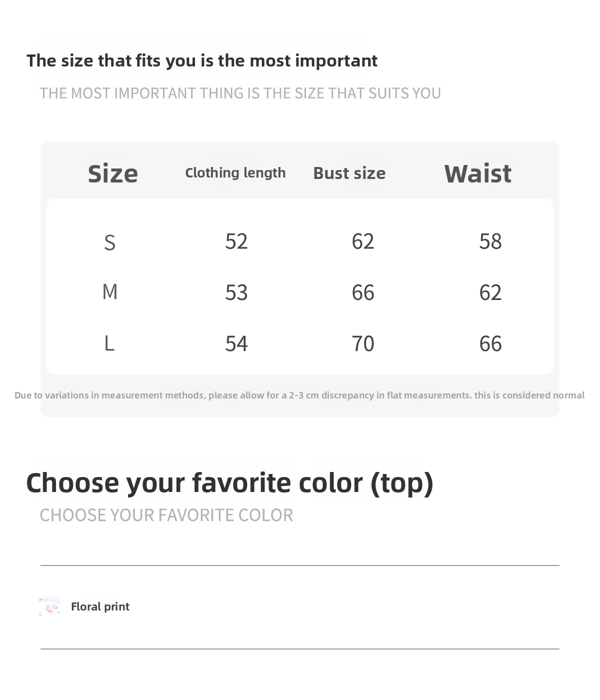Click bust size value 70
This screenshot has height=700, width=600.
(363, 343)
